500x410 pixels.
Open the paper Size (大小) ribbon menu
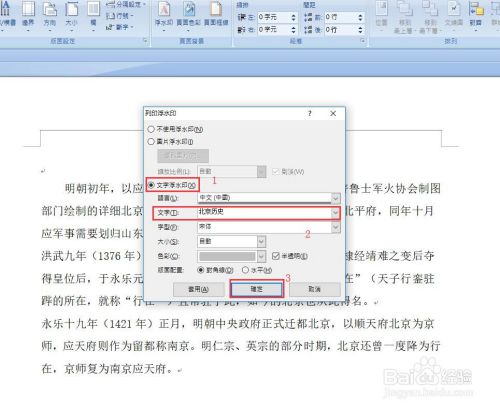71,15
